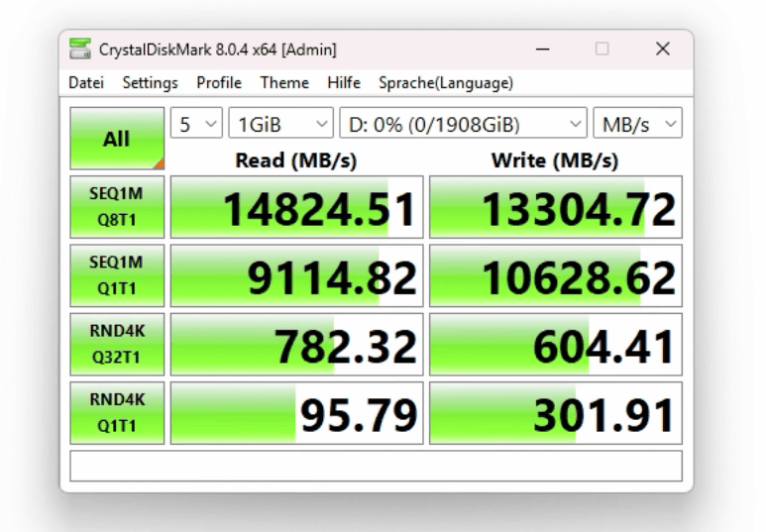Select the read result 14824.51
Viewport: 766px width, 532px height.
pyautogui.click(x=297, y=207)
